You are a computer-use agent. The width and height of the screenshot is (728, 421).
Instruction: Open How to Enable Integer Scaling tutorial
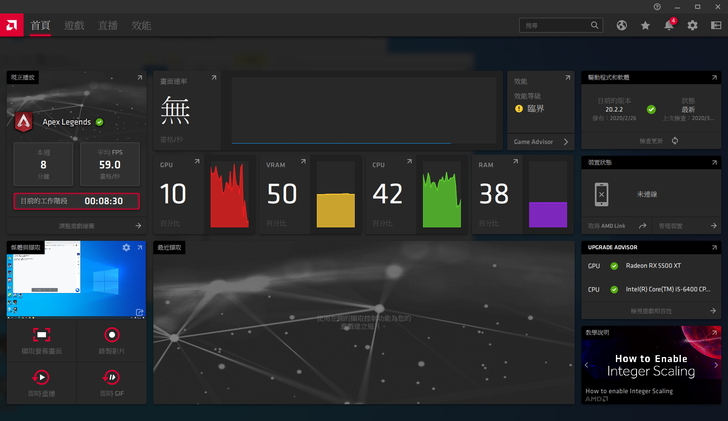(651, 365)
